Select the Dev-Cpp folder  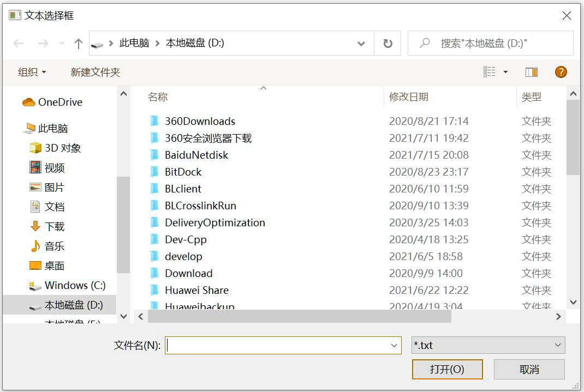(186, 239)
